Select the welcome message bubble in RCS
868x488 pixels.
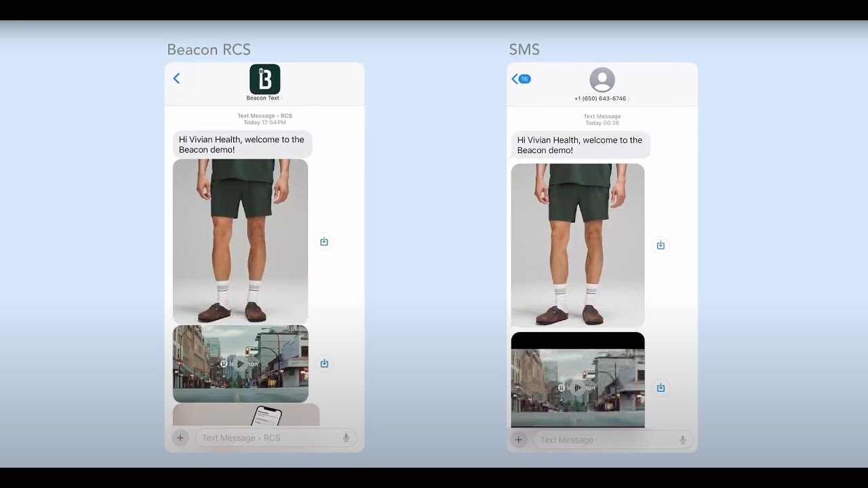tap(242, 144)
